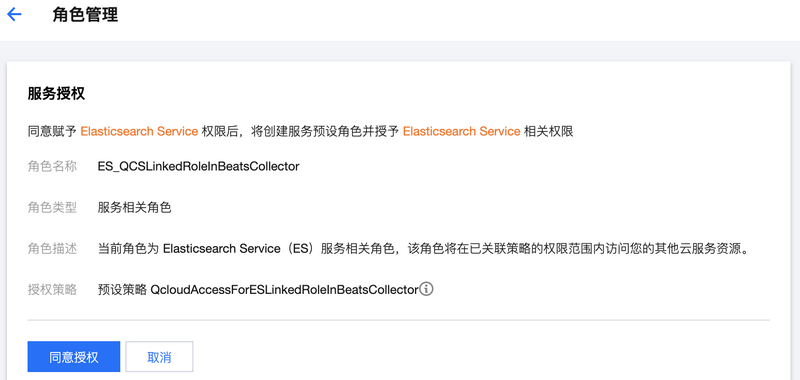
Task: Click the 预设策略 text
Action: point(122,290)
